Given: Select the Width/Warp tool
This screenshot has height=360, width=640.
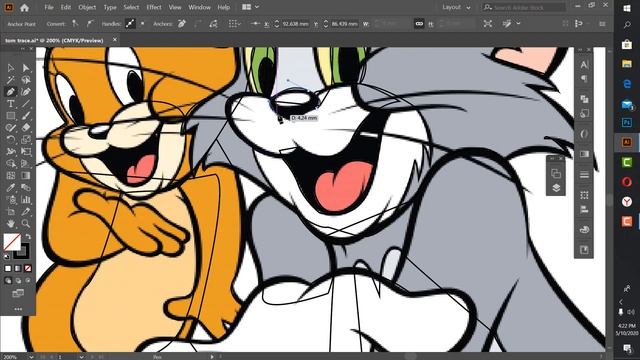Looking at the screenshot, I should (11, 151).
